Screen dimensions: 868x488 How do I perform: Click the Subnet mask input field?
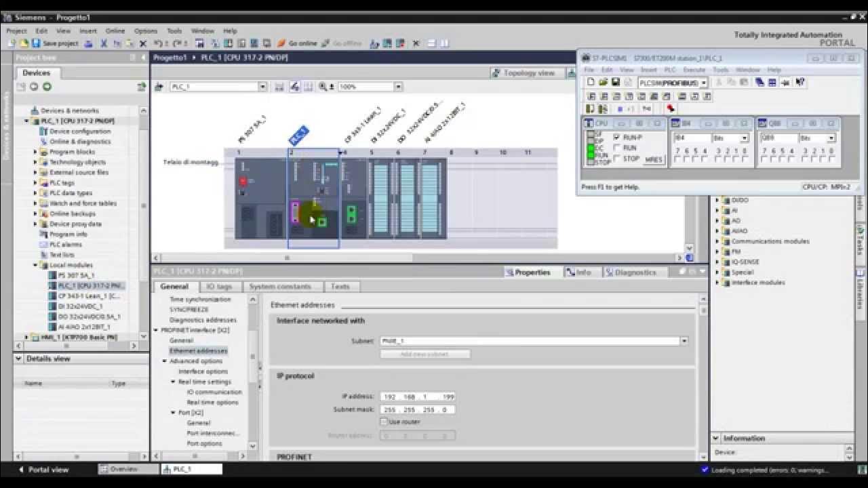tap(418, 409)
